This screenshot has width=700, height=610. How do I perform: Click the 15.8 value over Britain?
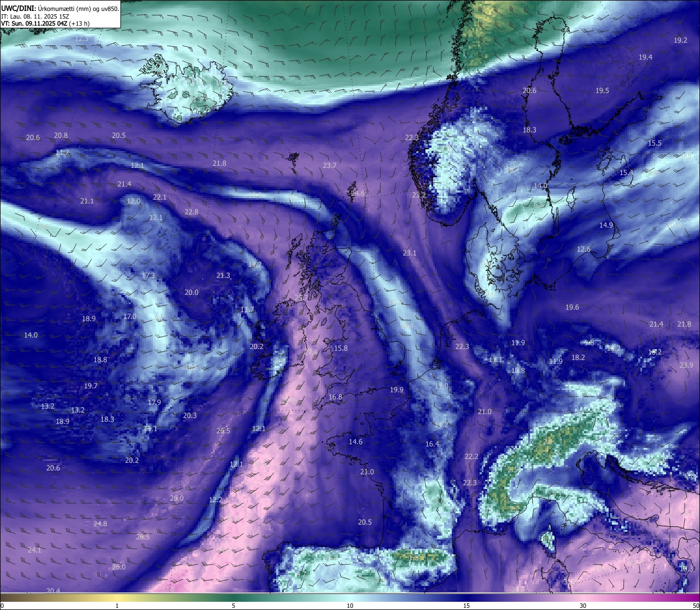tap(341, 348)
